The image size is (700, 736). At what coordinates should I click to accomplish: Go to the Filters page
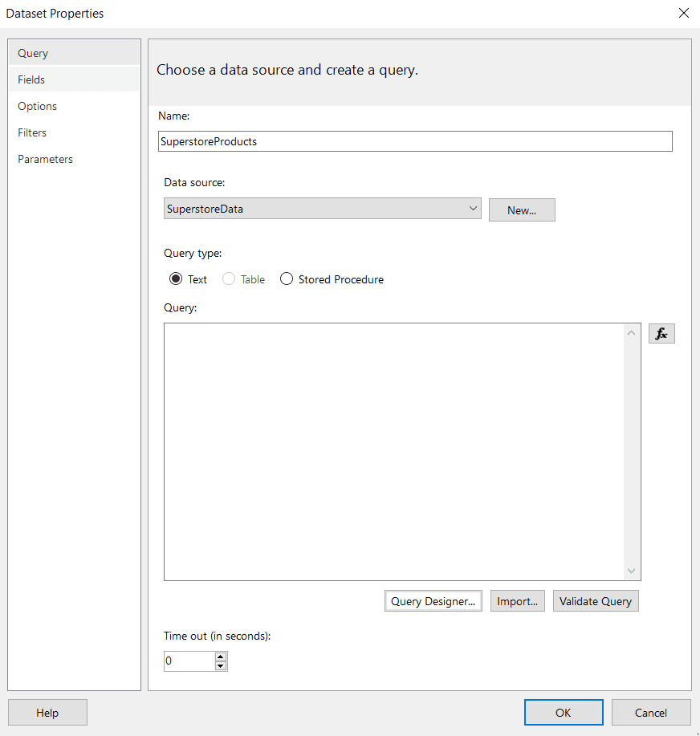[74, 132]
